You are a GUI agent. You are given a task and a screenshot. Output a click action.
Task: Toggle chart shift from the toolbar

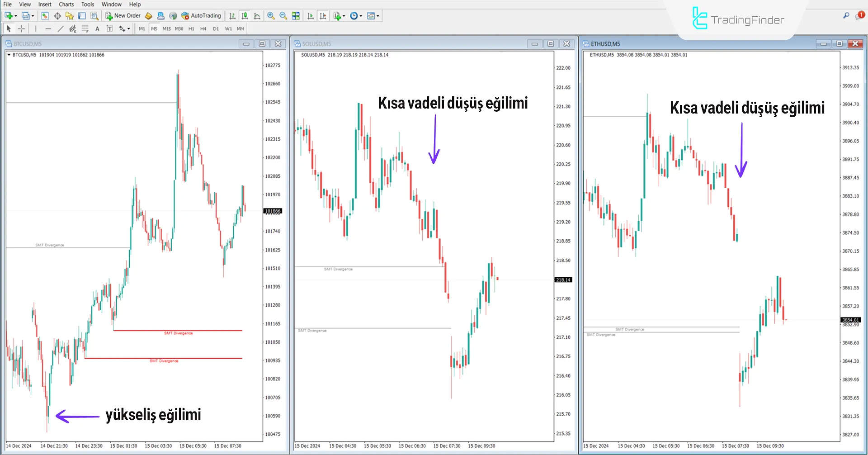323,15
